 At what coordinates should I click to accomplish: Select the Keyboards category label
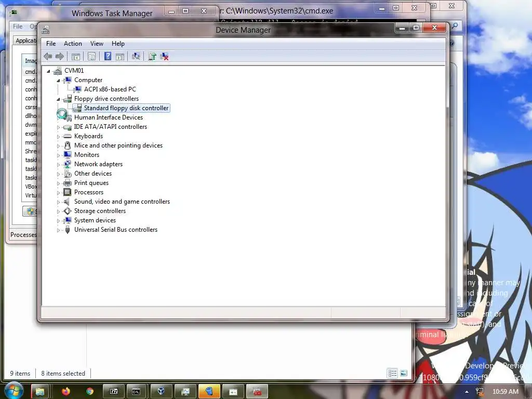coord(88,136)
